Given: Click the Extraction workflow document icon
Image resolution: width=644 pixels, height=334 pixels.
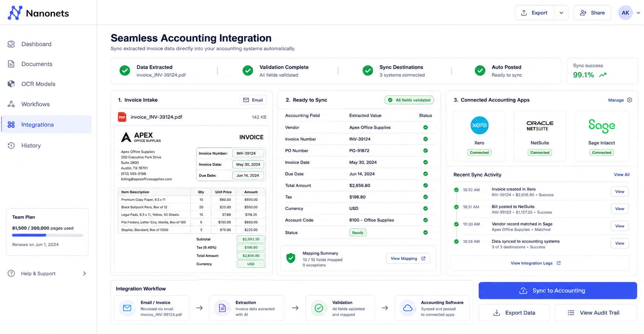Looking at the screenshot, I should pyautogui.click(x=222, y=308).
